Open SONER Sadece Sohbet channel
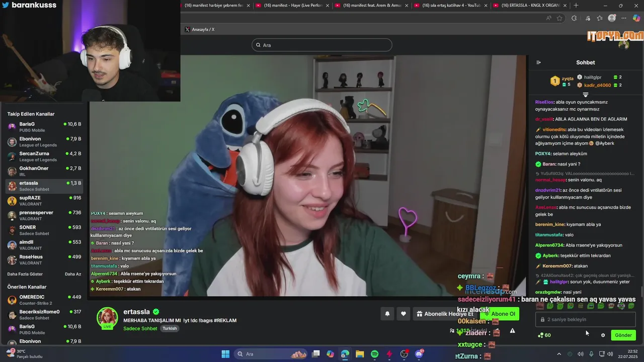Viewport: 644px width, 362px height. pyautogui.click(x=44, y=230)
